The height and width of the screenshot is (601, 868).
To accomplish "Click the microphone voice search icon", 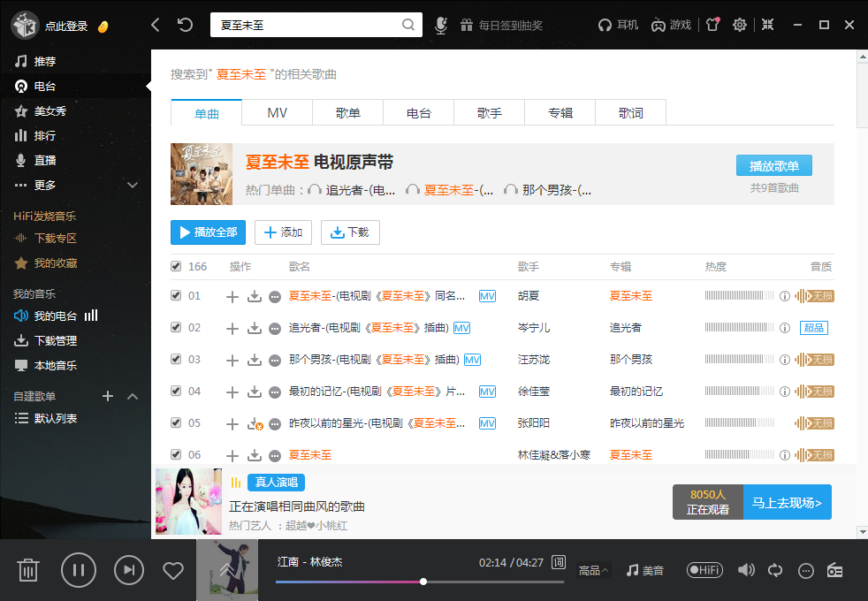I will pyautogui.click(x=440, y=25).
